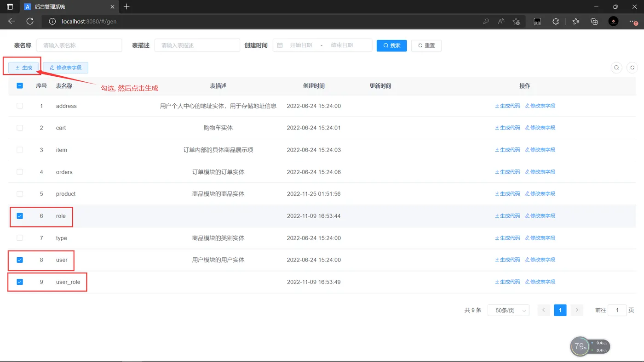Viewport: 644px width, 362px height.
Task: Click the browser address bar URL
Action: coord(89,21)
